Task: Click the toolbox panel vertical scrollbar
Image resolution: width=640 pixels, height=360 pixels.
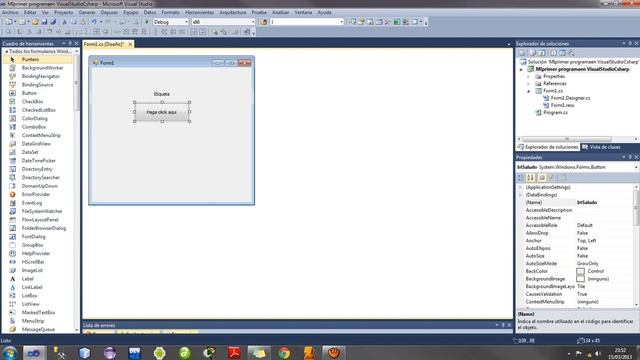Action: pyautogui.click(x=76, y=84)
